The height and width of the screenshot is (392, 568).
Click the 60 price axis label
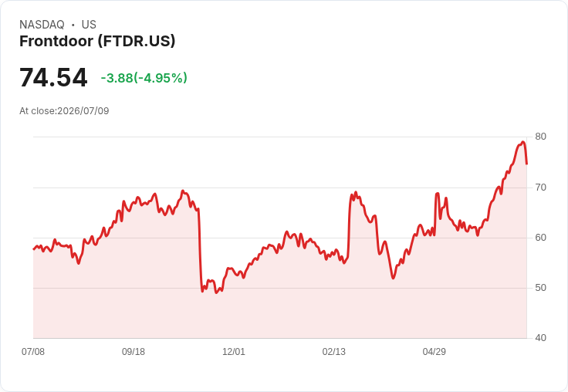[540, 238]
